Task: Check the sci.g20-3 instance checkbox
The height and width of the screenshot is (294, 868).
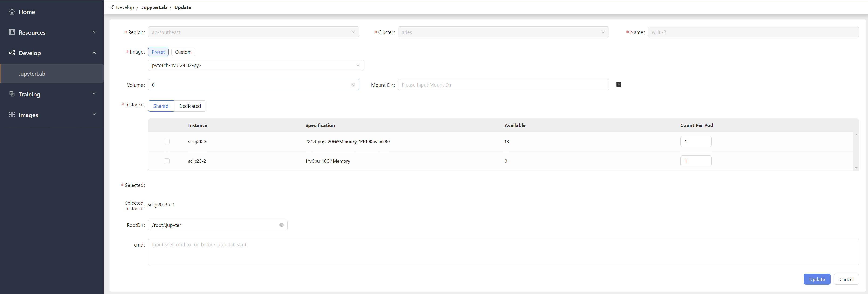Action: tap(167, 142)
